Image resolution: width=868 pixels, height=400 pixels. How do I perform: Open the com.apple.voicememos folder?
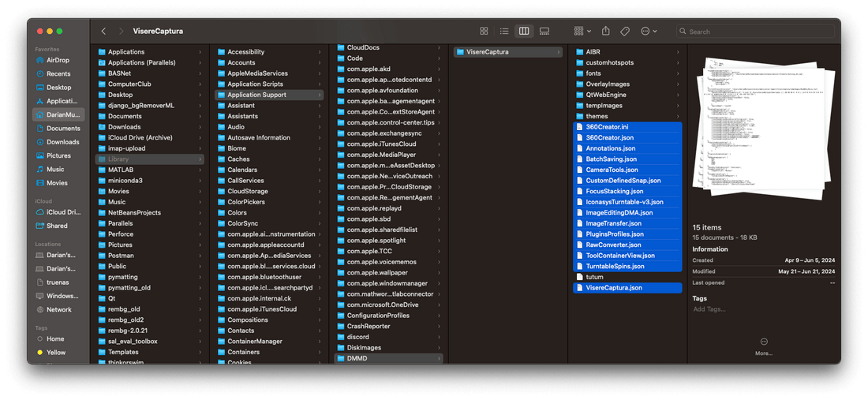[x=388, y=262]
